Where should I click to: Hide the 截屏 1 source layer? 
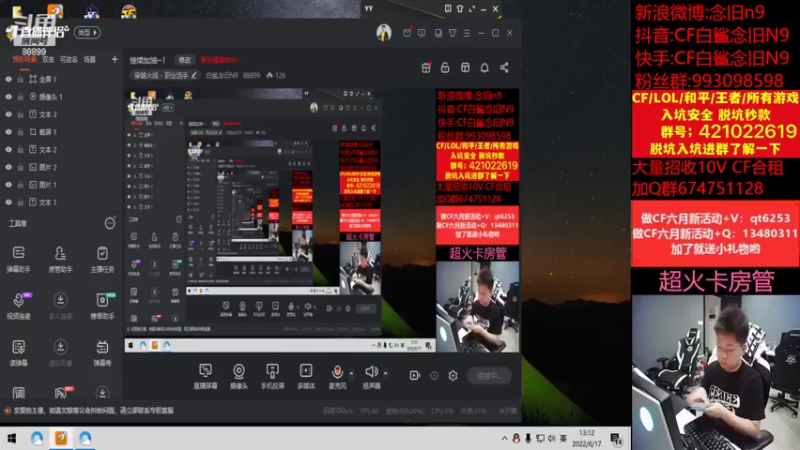pyautogui.click(x=9, y=132)
